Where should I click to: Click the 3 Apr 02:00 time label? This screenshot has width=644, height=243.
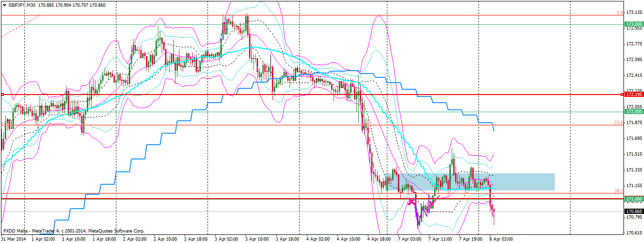(x=227, y=238)
